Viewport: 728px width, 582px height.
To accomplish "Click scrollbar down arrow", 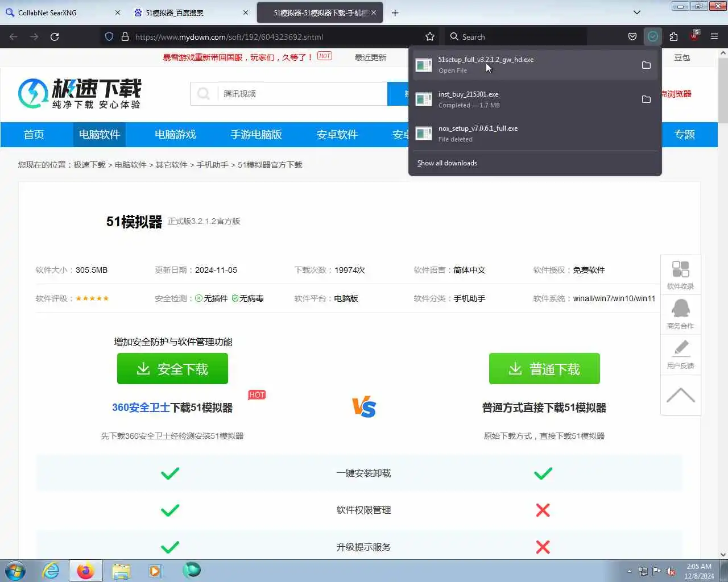I will (723, 555).
